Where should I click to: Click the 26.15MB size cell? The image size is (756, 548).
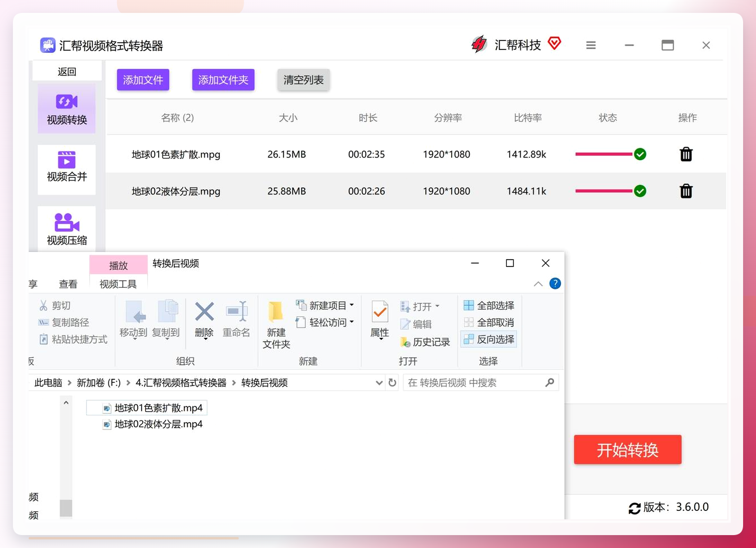[287, 154]
